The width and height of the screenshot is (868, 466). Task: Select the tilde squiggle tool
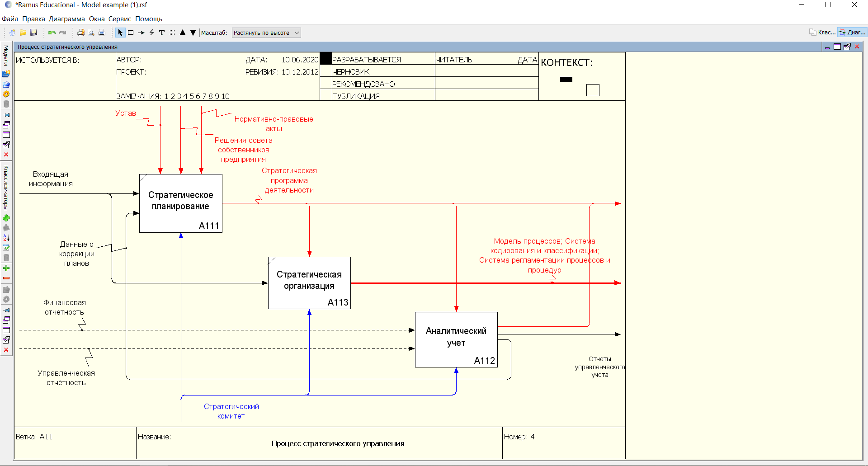[x=151, y=33]
